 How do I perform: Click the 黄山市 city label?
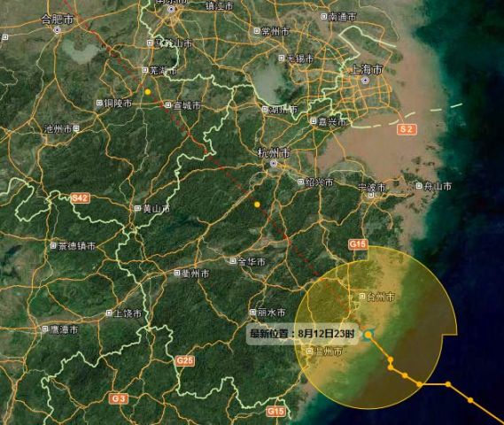pos(157,209)
